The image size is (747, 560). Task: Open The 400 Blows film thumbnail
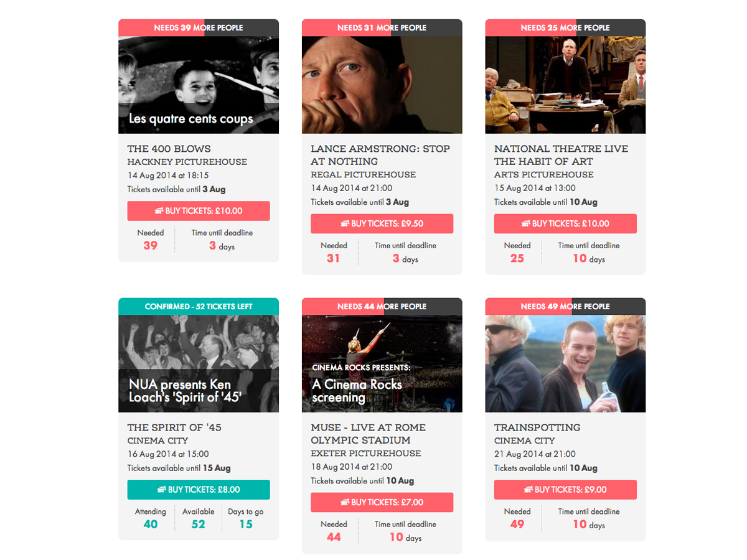tap(199, 85)
